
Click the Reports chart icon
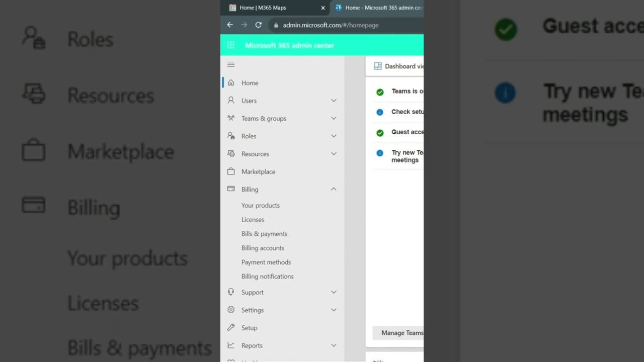pyautogui.click(x=231, y=345)
